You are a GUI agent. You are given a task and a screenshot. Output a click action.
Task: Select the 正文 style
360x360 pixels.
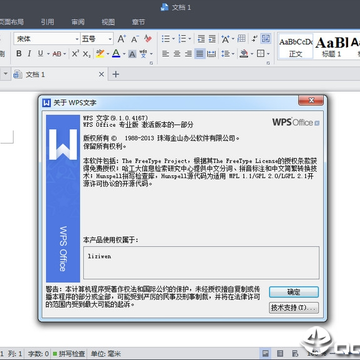[x=296, y=46]
